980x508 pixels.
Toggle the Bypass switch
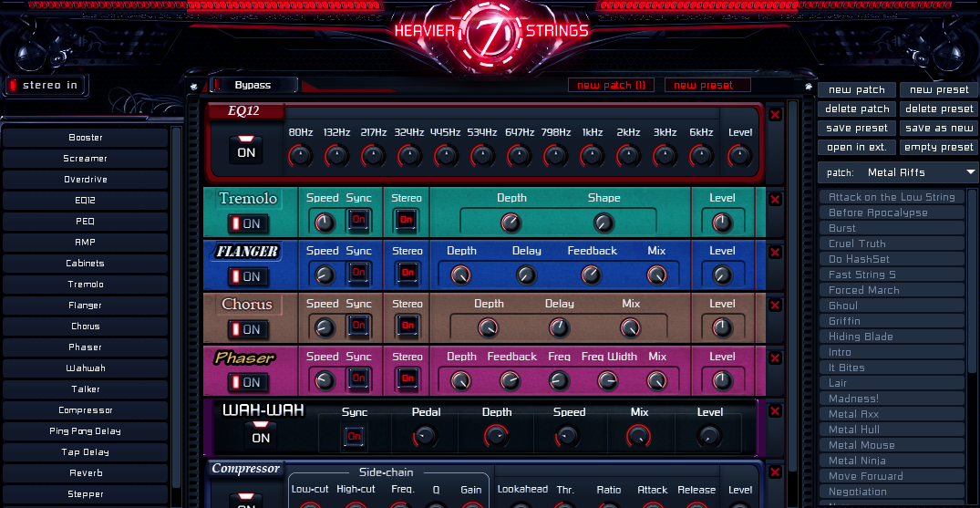coord(253,85)
